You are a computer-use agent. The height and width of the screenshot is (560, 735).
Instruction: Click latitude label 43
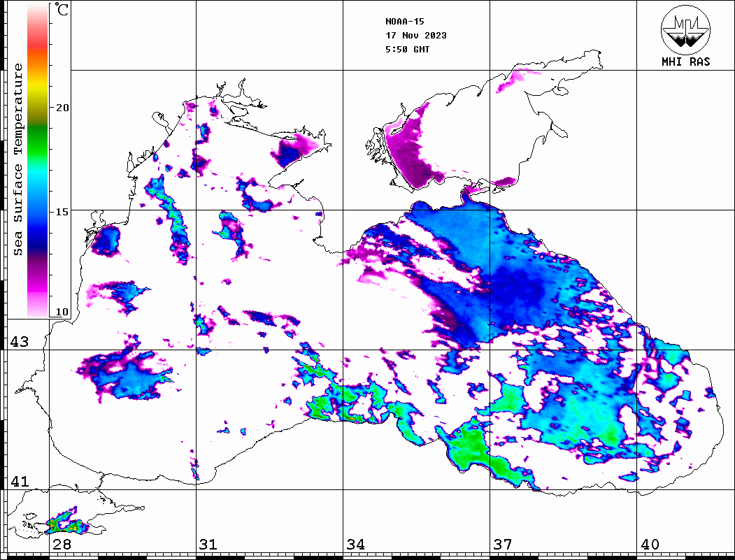(x=20, y=342)
